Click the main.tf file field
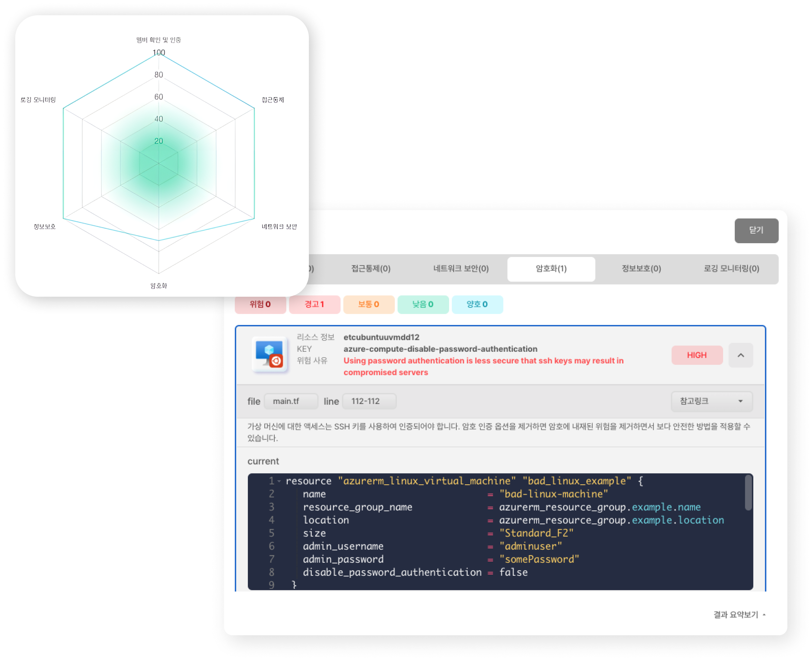 291,401
